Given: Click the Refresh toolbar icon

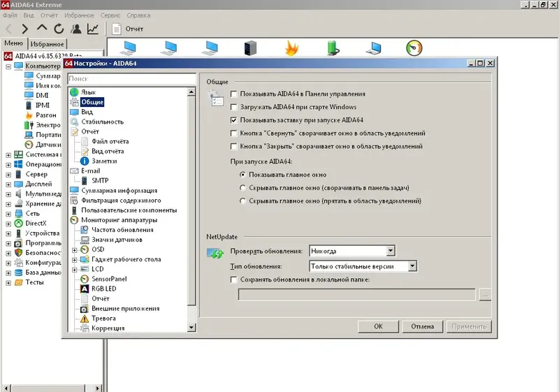Looking at the screenshot, I should 59,29.
